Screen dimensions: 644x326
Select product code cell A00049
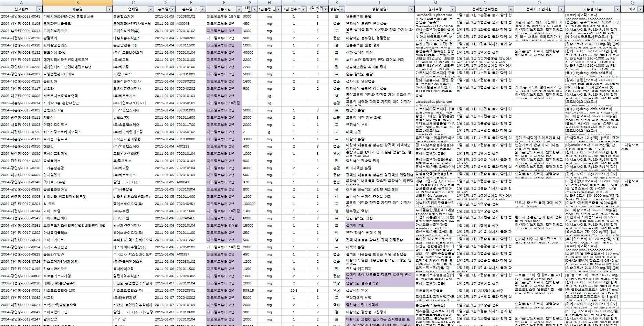point(191,23)
